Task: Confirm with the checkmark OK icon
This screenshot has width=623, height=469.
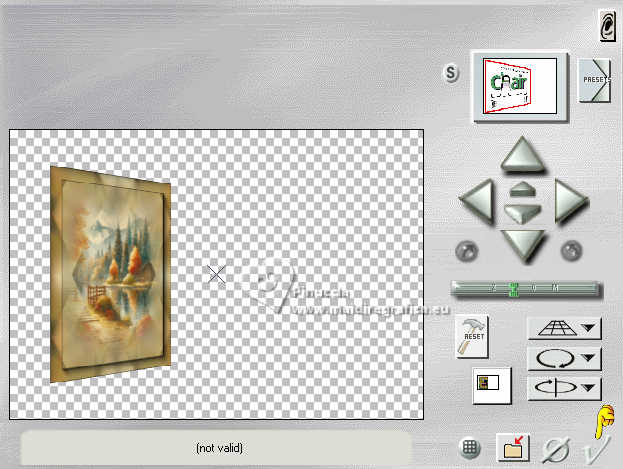Action: click(597, 450)
